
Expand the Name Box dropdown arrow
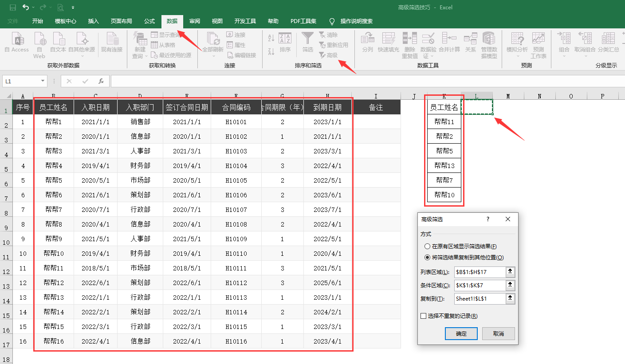coord(43,81)
